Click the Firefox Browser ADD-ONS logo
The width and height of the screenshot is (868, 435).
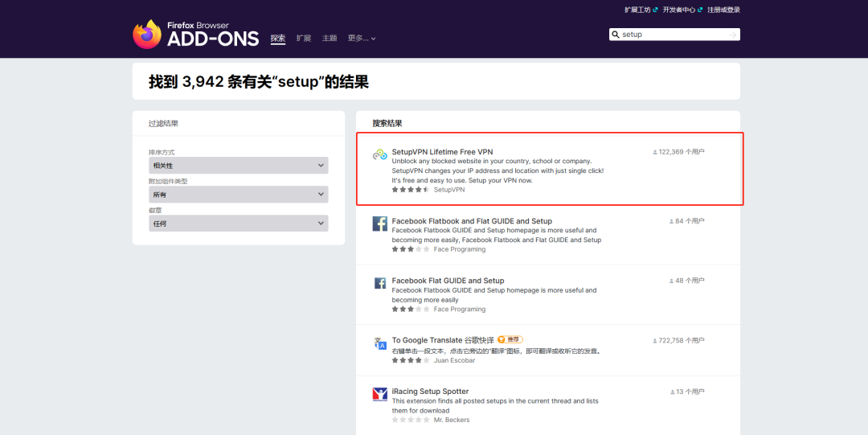point(195,34)
